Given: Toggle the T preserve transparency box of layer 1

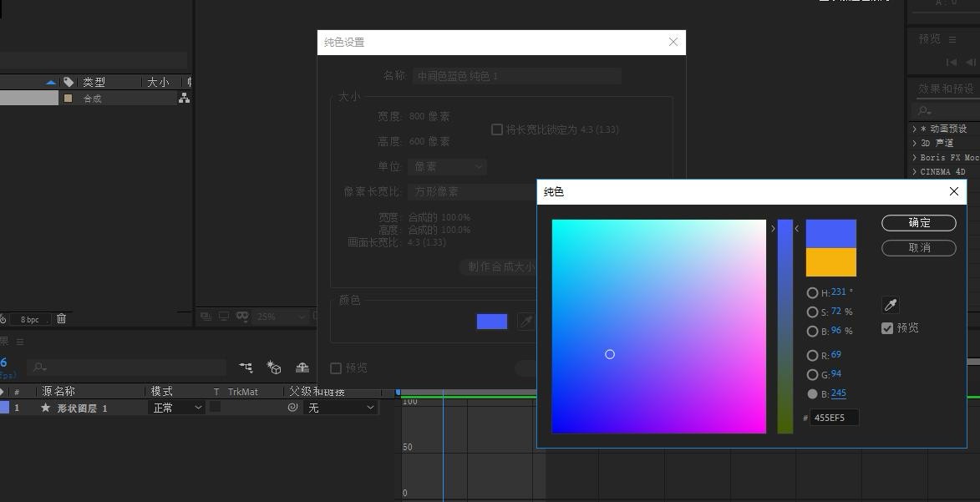Looking at the screenshot, I should 215,407.
